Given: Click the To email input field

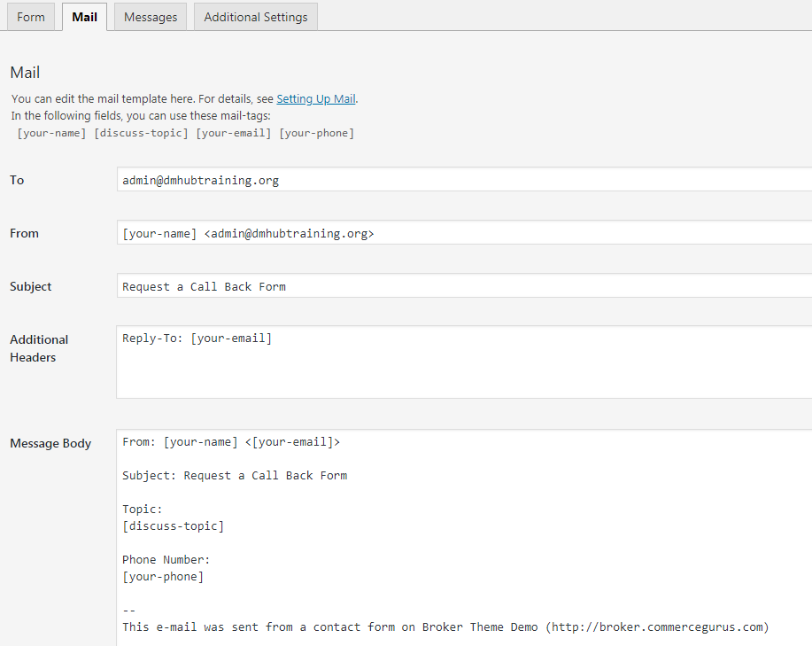Looking at the screenshot, I should tap(464, 179).
